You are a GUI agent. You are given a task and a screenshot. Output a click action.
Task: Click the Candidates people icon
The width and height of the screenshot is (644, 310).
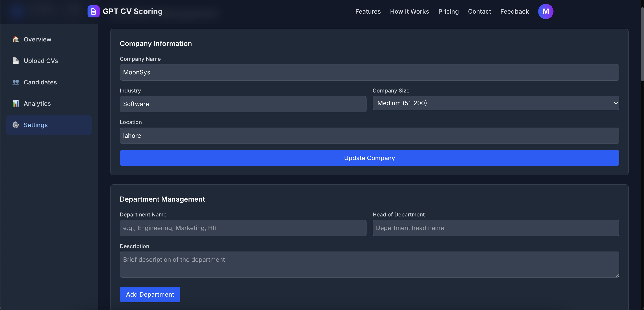[16, 82]
